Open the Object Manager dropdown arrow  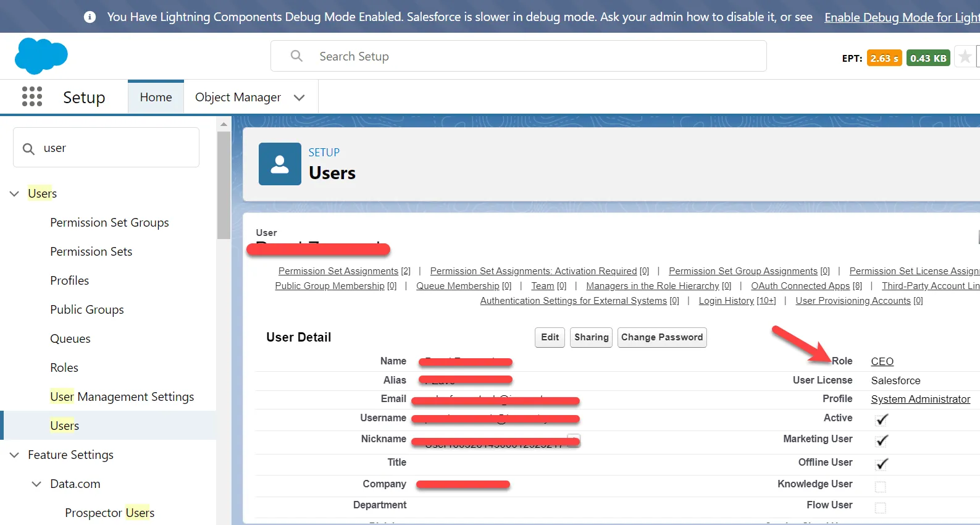[x=299, y=98]
